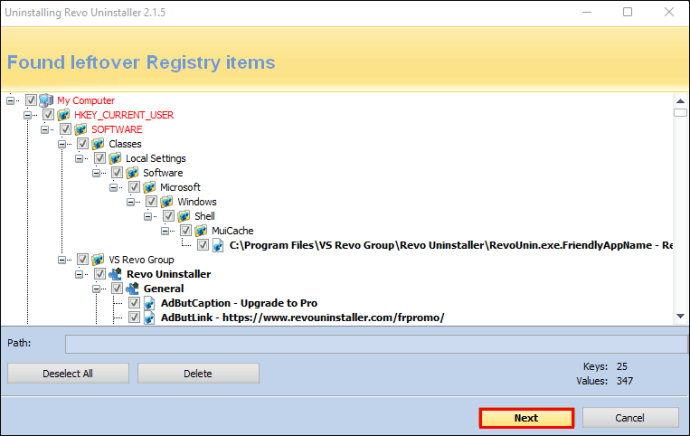Click the AdButLink value icon

pos(150,318)
